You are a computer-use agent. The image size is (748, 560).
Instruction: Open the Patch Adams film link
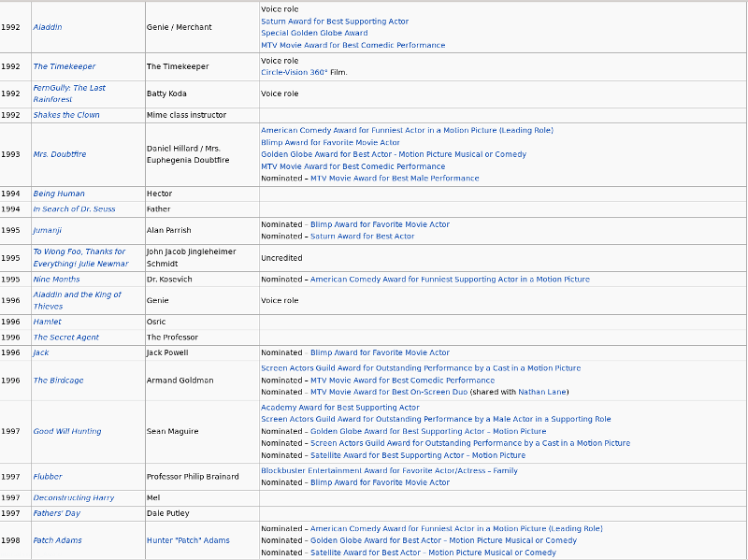pos(57,540)
